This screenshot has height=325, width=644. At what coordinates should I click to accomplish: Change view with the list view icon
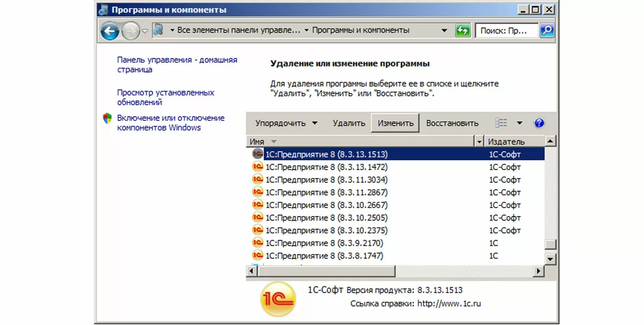point(501,123)
